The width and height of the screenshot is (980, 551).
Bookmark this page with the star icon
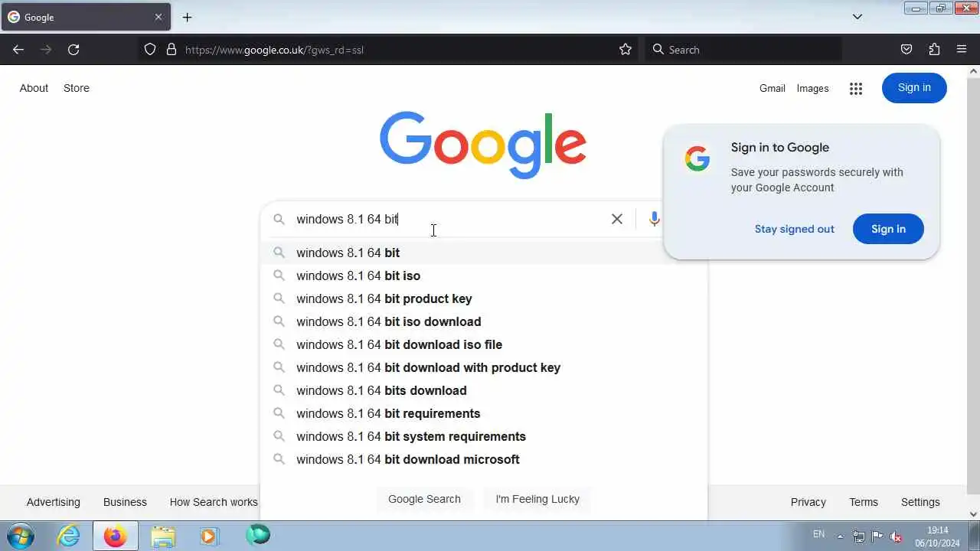click(626, 50)
